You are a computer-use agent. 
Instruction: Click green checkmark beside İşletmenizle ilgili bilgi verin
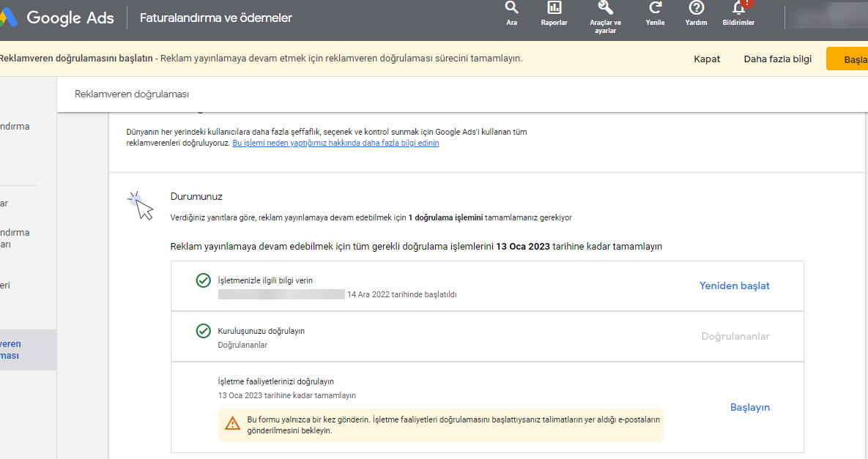pos(203,280)
